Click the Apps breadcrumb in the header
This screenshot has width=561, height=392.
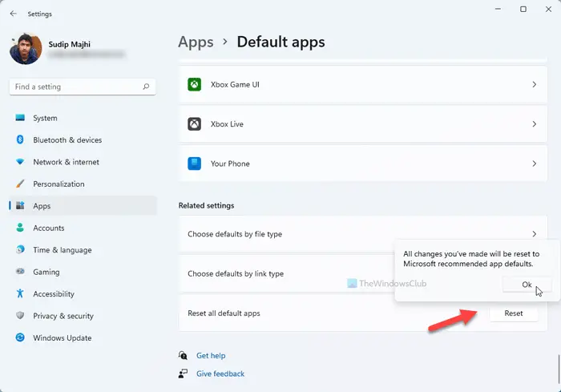click(x=196, y=42)
